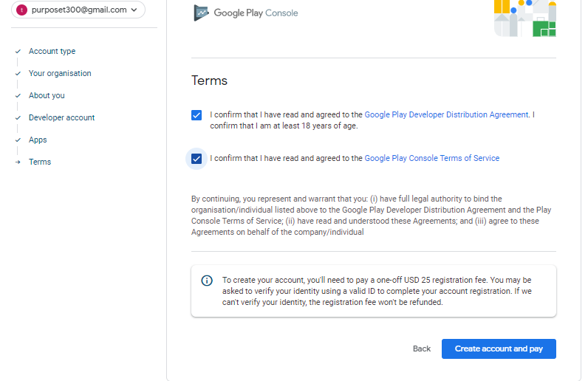Click the checkmark icon next to Your organisation
588x381 pixels.
18,73
